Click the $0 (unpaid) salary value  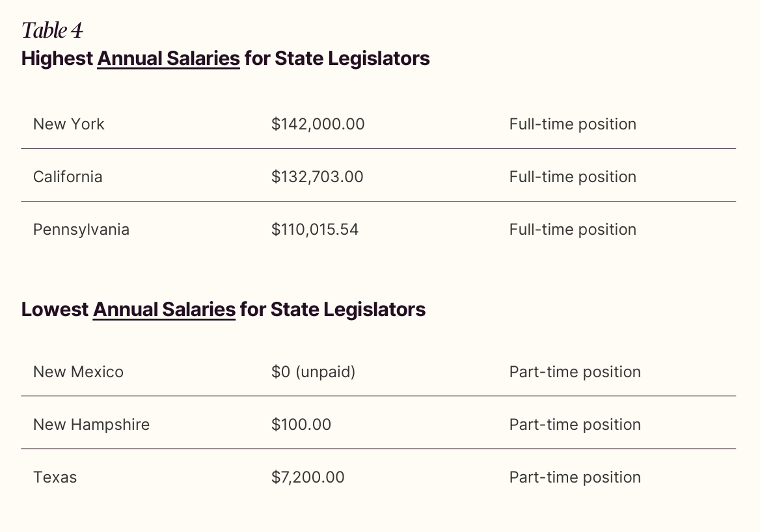[x=313, y=372]
